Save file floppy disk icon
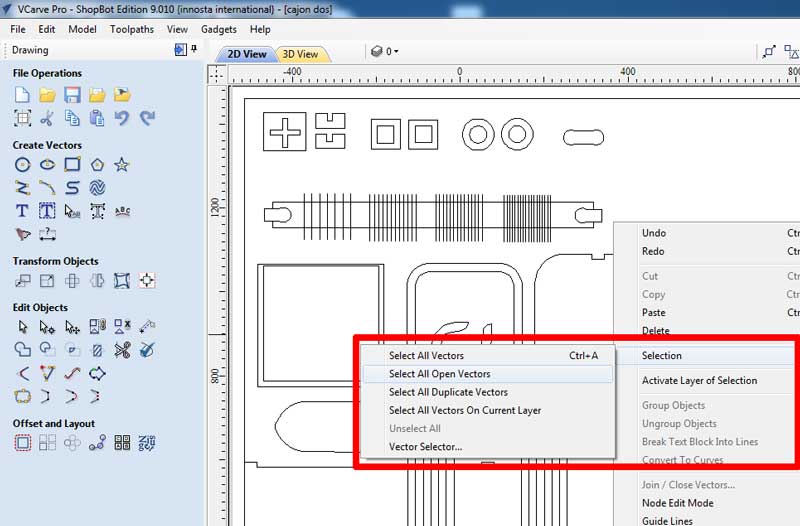This screenshot has height=526, width=800. point(72,95)
